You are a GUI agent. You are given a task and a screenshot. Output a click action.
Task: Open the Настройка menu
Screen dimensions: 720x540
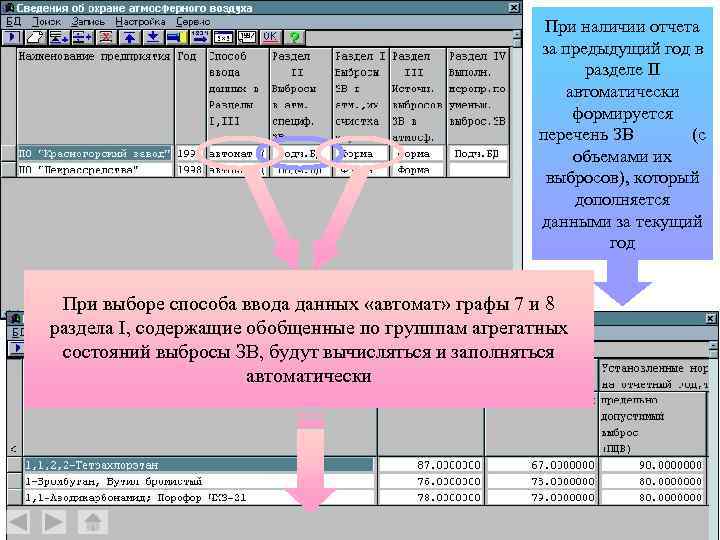coord(140,22)
